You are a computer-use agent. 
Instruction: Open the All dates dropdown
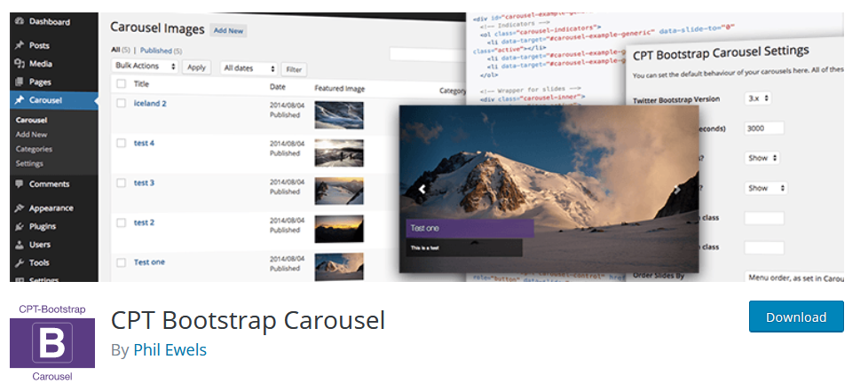[x=249, y=68]
